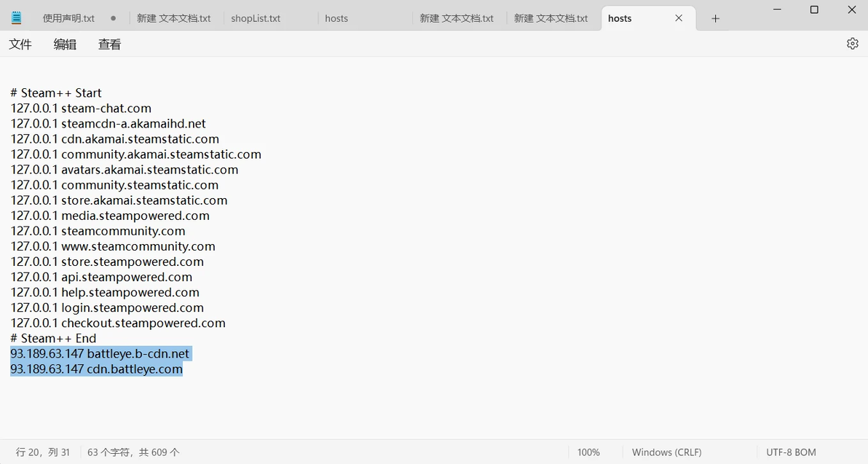Select 新建 文本文档.txt tab adjacent to active hosts

[x=551, y=18]
